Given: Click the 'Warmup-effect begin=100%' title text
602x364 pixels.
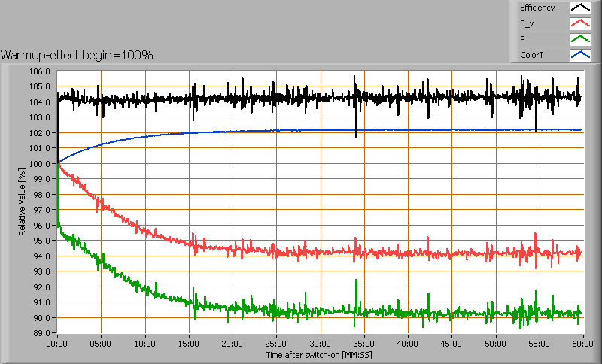Looking at the screenshot, I should coord(78,55).
